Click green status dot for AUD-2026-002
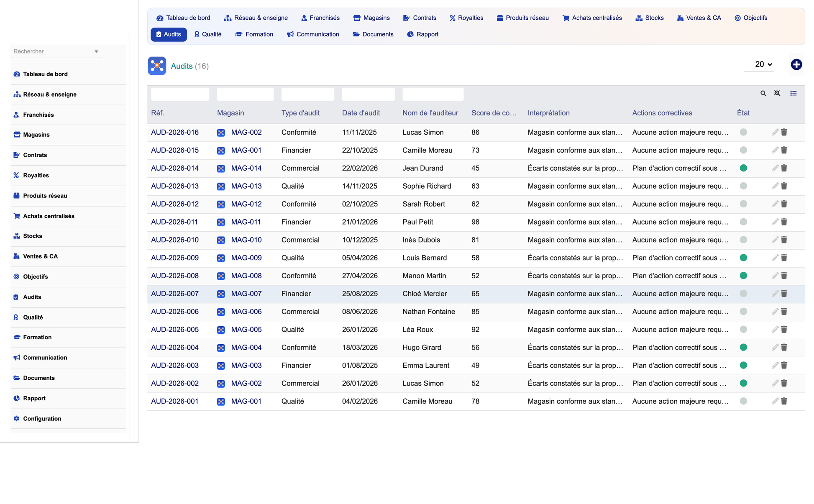This screenshot has height=504, width=814. point(743,383)
